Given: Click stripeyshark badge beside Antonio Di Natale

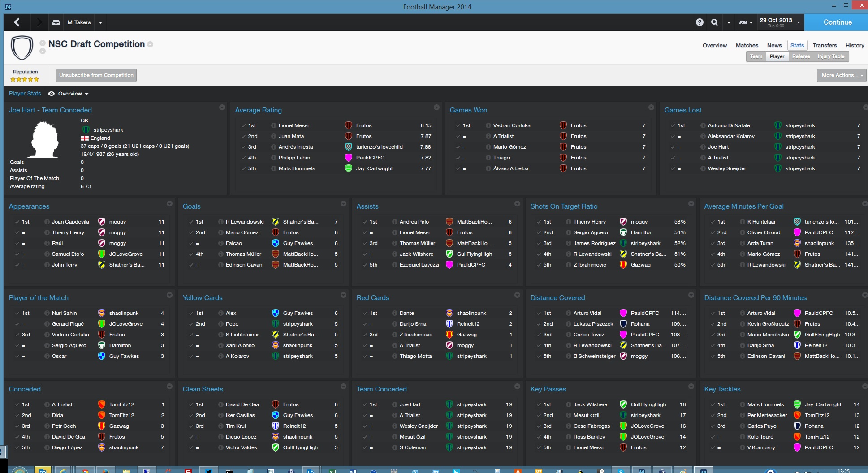Looking at the screenshot, I should pyautogui.click(x=778, y=125).
